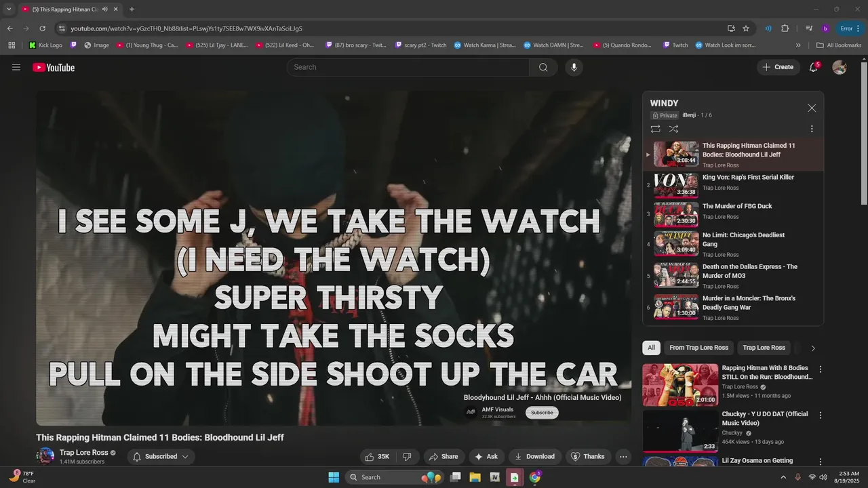This screenshot has height=488, width=868.
Task: Open Create menu
Action: point(777,67)
